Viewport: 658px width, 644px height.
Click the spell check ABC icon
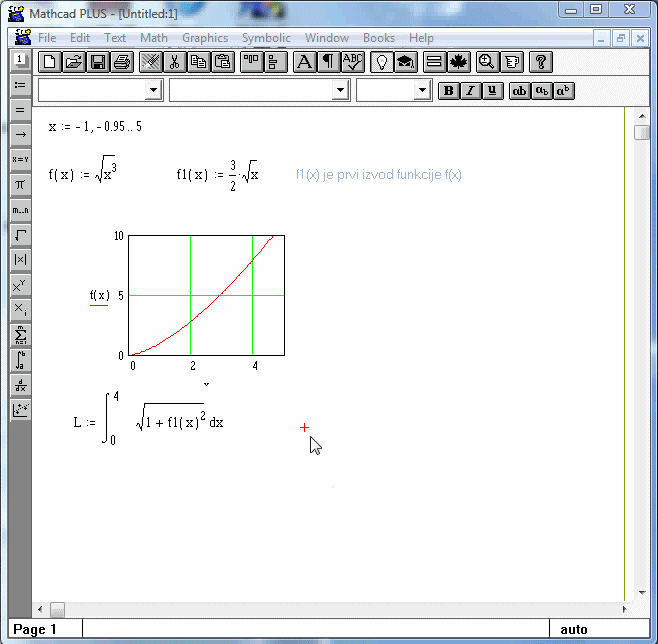pos(353,62)
